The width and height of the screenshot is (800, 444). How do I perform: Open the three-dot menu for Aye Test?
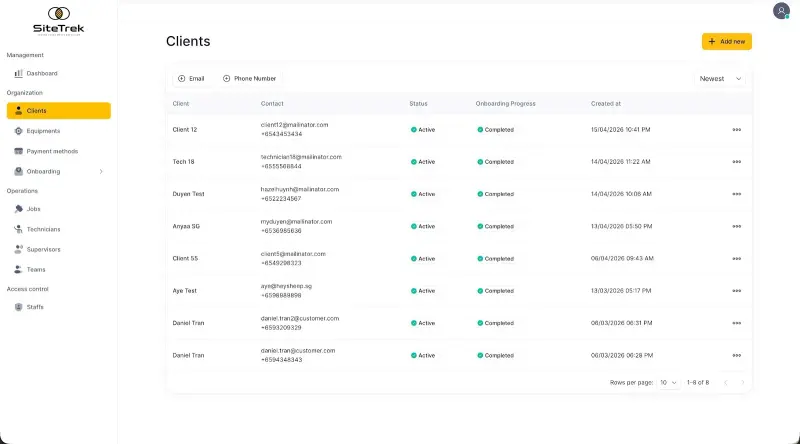[x=736, y=291]
